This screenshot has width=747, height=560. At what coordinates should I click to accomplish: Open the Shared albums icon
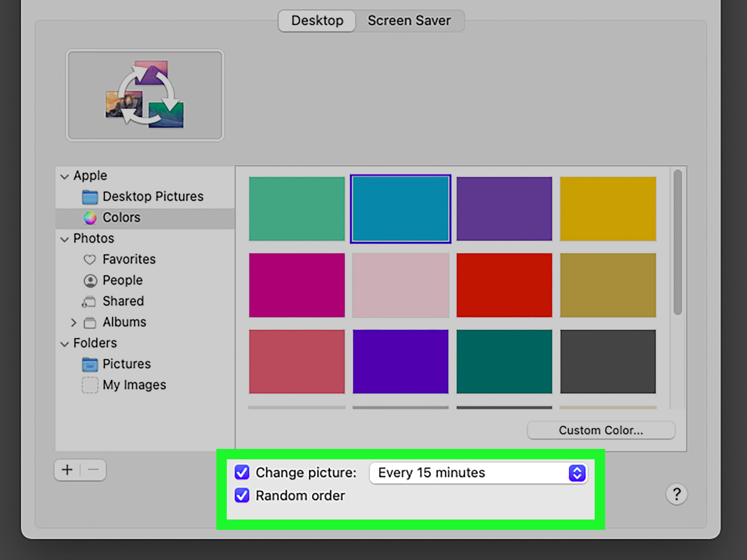point(89,301)
